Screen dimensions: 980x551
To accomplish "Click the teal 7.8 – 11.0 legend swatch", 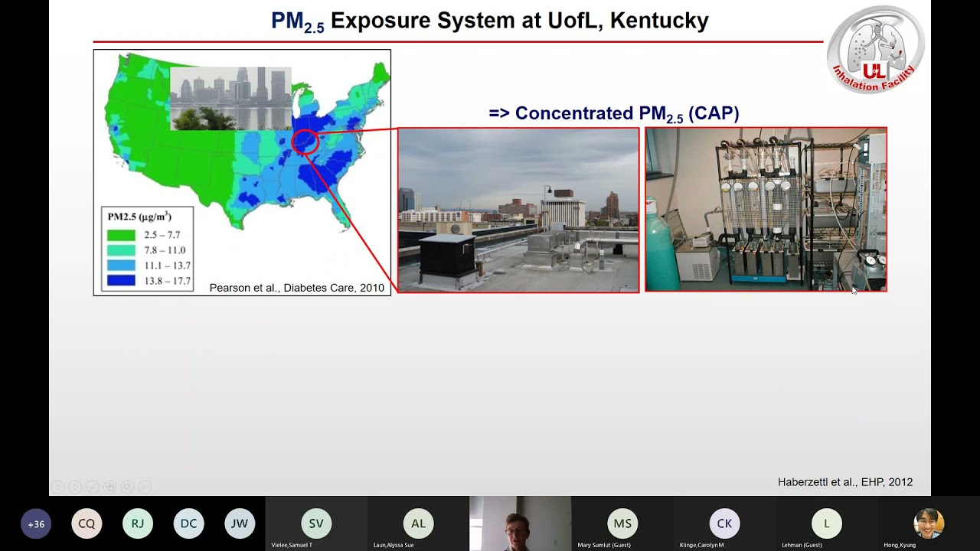I will (121, 250).
